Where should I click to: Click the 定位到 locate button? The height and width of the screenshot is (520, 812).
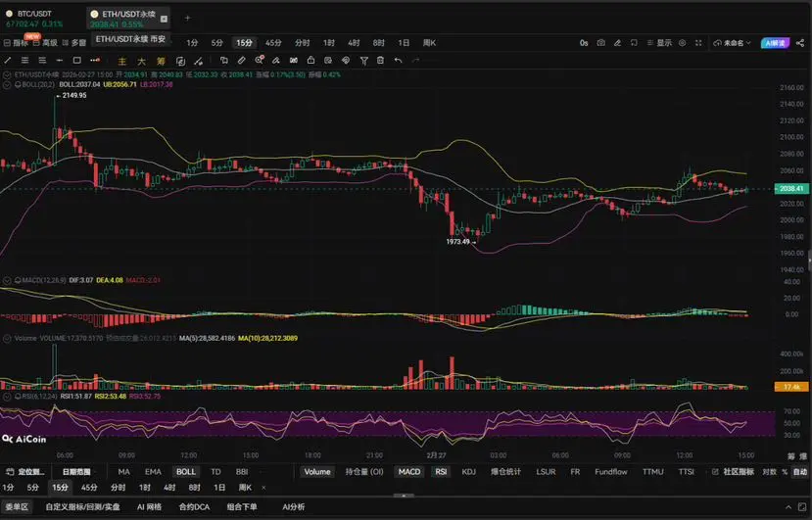point(25,472)
